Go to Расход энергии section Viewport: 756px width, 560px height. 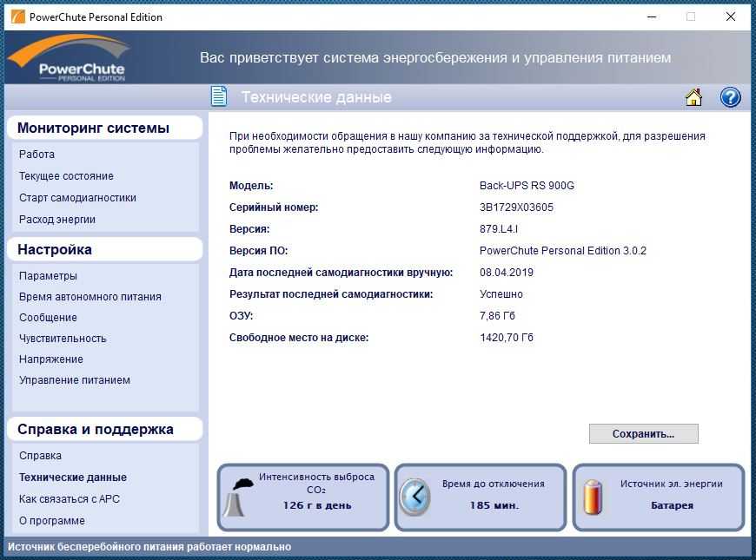(57, 220)
